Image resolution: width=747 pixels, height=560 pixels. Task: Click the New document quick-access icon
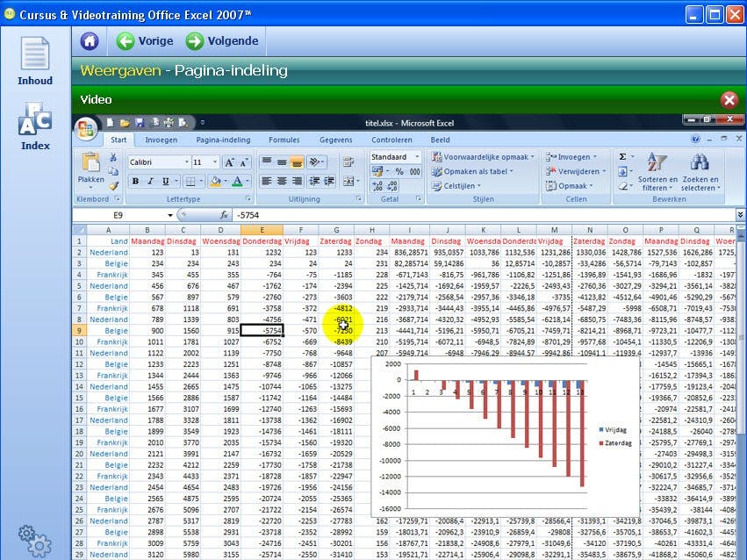(x=110, y=123)
